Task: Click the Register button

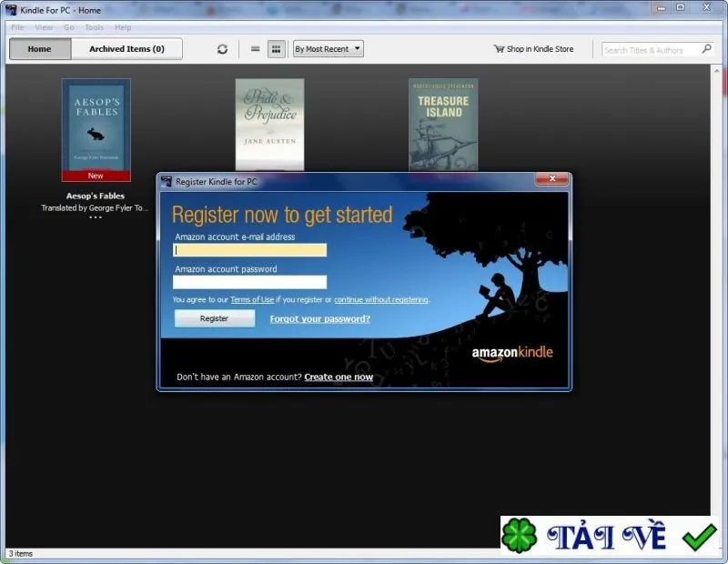Action: pos(215,318)
